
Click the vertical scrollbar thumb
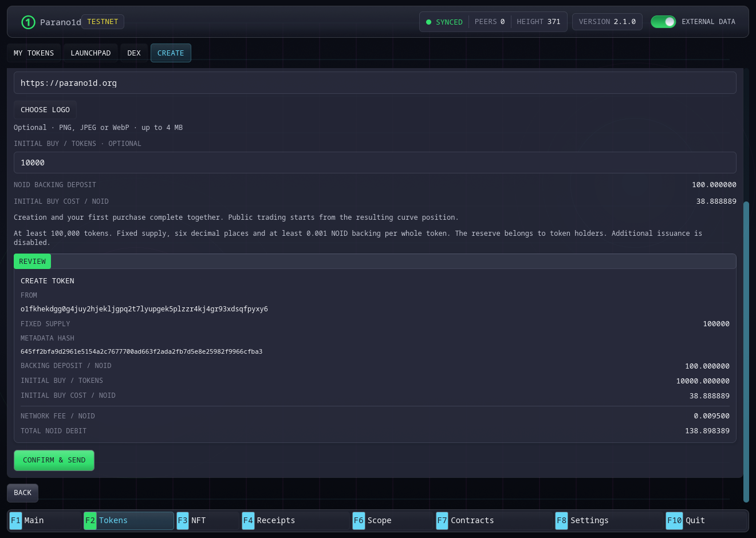click(746, 351)
